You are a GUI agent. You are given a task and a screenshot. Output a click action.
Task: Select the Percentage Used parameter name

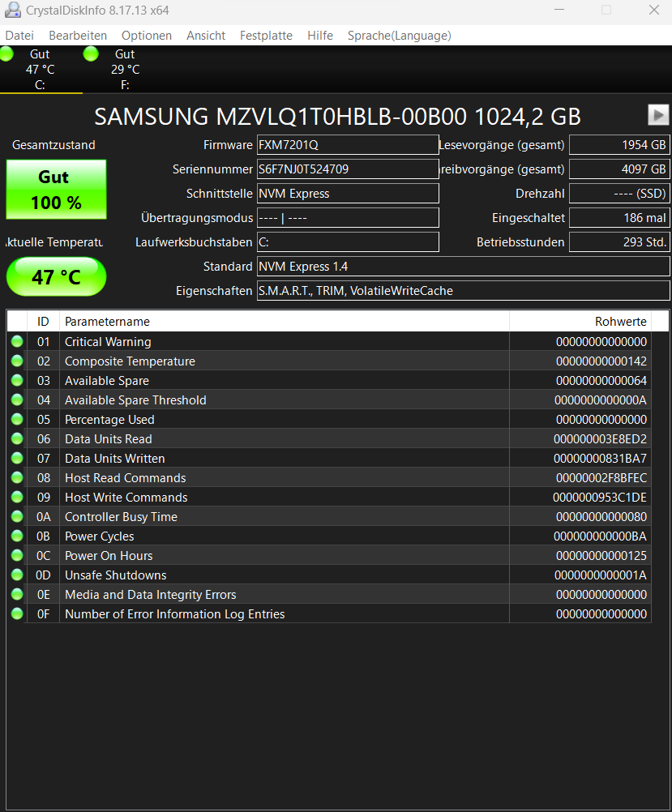[109, 420]
